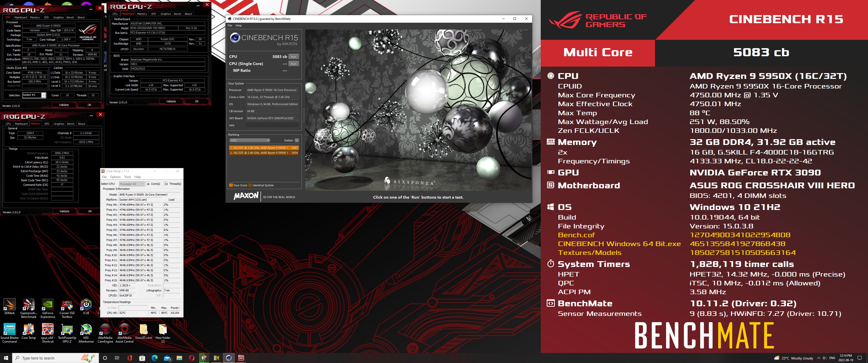This screenshot has height=363, width=868.
Task: Click Validate in Mainboard CPU-Z window
Action: (x=171, y=101)
